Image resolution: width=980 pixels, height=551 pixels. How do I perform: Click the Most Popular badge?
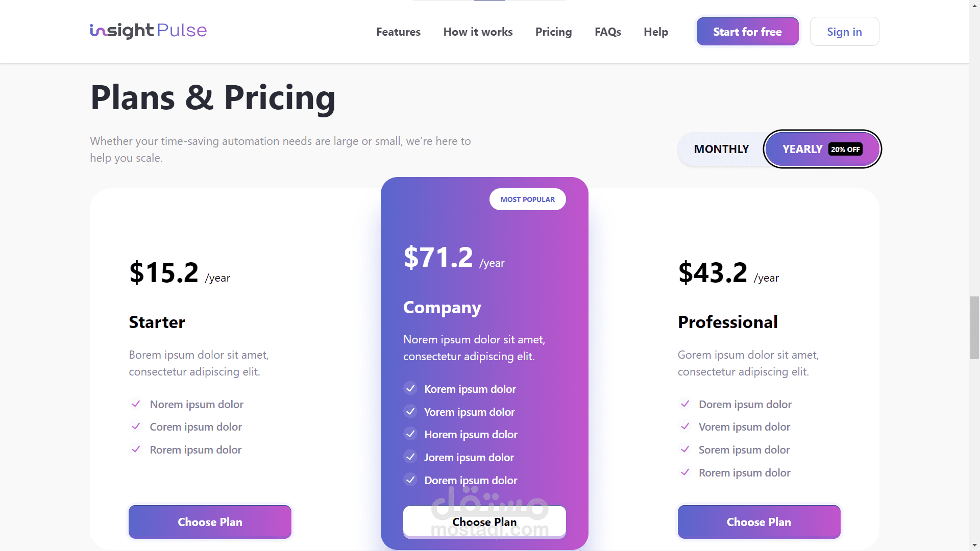click(527, 199)
